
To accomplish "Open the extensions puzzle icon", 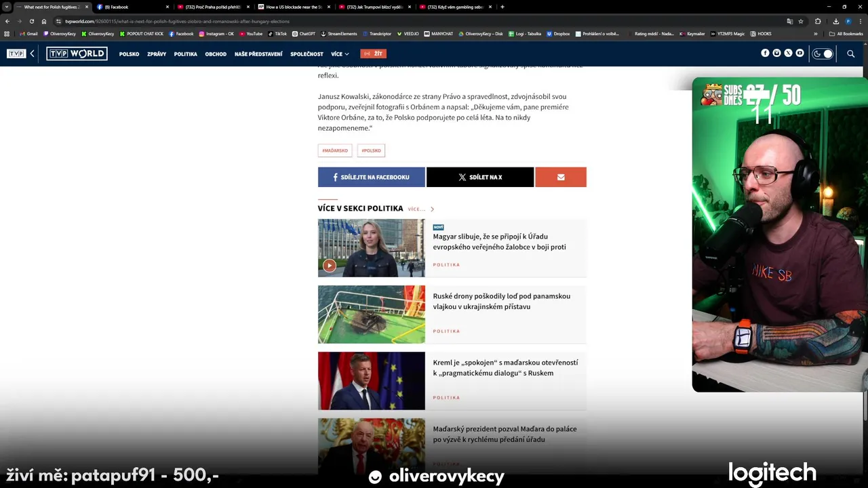I will coord(818,21).
